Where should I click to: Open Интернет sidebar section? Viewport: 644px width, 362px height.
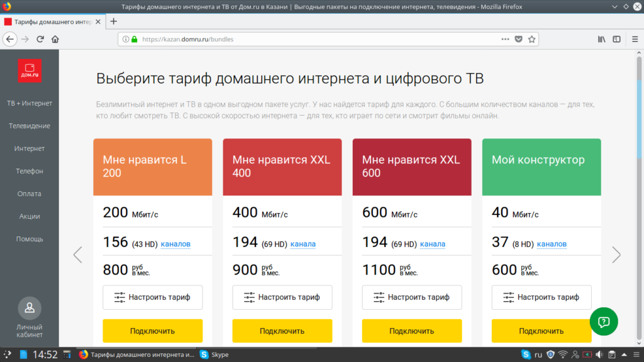click(30, 148)
